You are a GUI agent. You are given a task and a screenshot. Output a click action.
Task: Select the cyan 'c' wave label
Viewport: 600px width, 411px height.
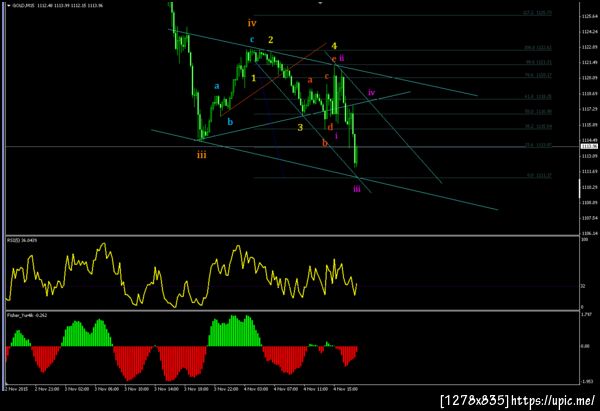[x=252, y=39]
